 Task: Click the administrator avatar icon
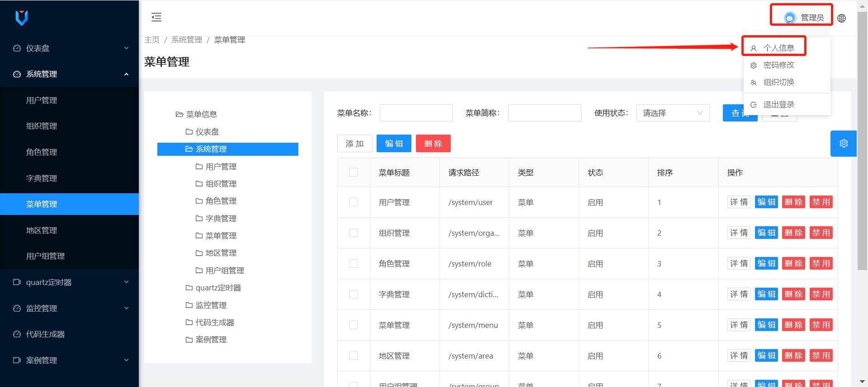pos(790,18)
